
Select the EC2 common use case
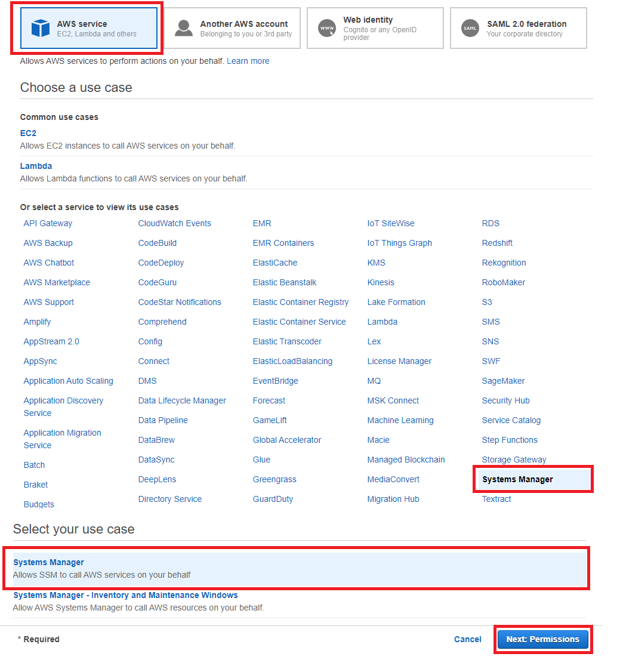(28, 133)
